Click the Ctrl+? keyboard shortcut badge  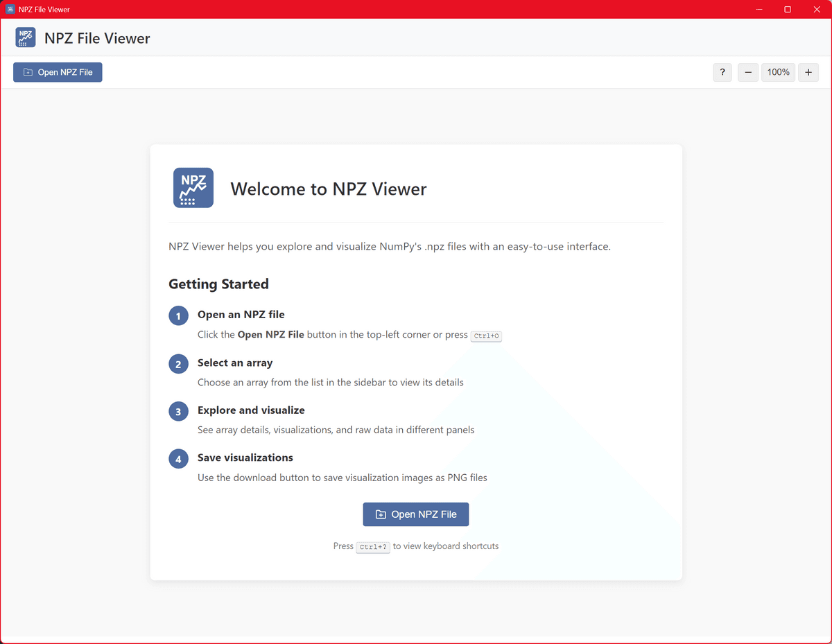pyautogui.click(x=373, y=547)
